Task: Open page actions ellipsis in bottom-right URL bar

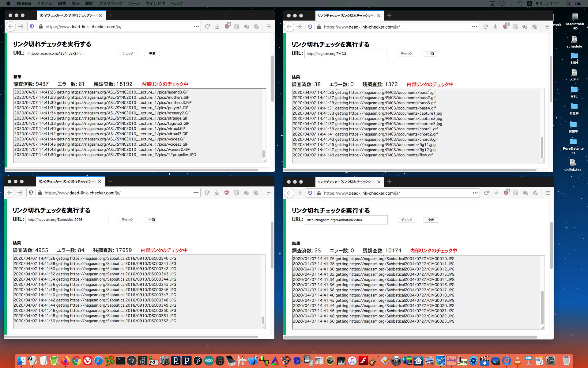Action: click(475, 193)
